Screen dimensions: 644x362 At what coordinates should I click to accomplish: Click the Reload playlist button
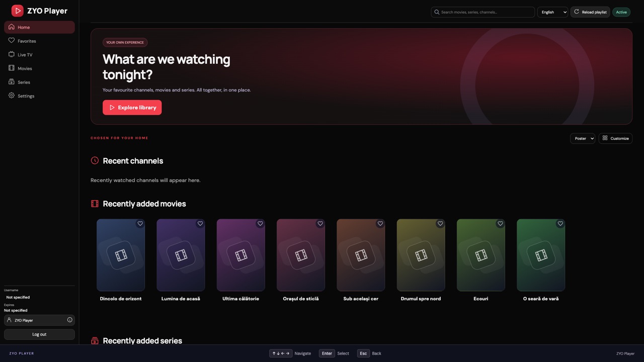coord(590,12)
